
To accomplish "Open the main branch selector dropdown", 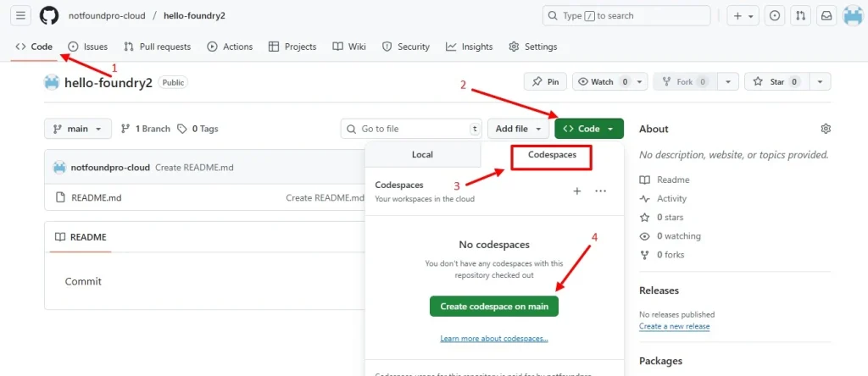I will pos(77,129).
